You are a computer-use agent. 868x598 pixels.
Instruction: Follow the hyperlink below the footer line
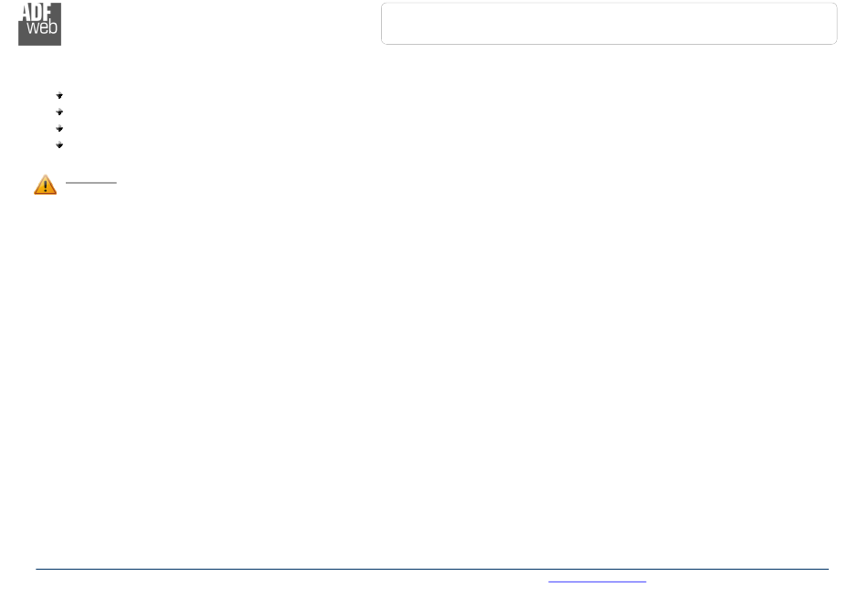tap(597, 582)
